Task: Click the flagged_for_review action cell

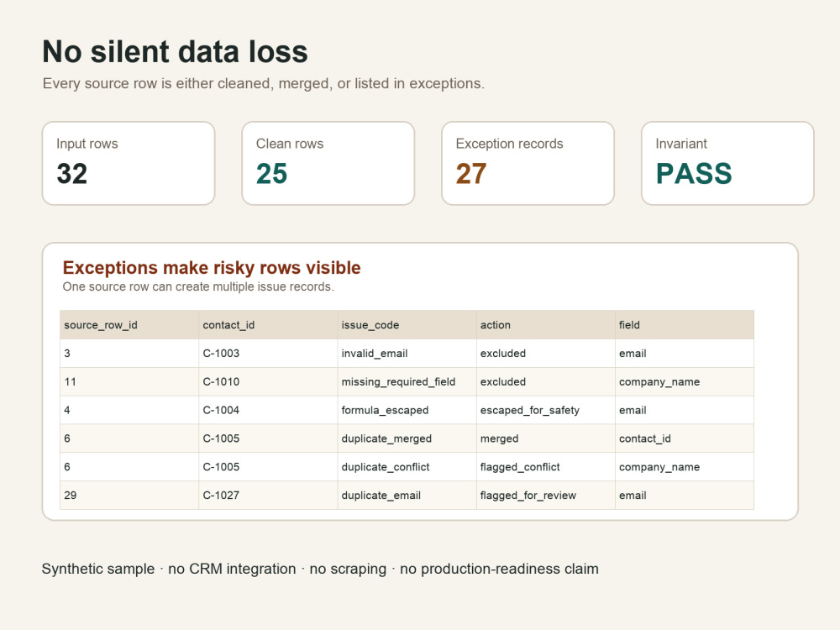Action: coord(545,496)
